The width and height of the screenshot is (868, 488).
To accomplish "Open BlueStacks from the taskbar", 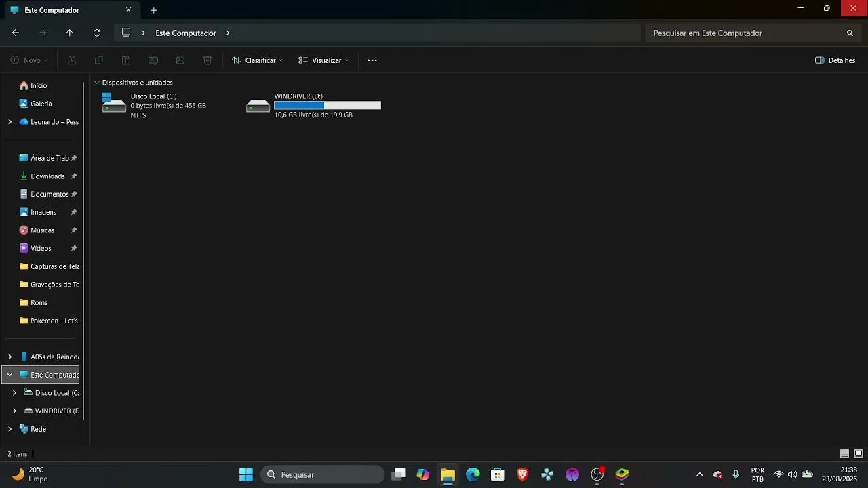I will tap(622, 474).
